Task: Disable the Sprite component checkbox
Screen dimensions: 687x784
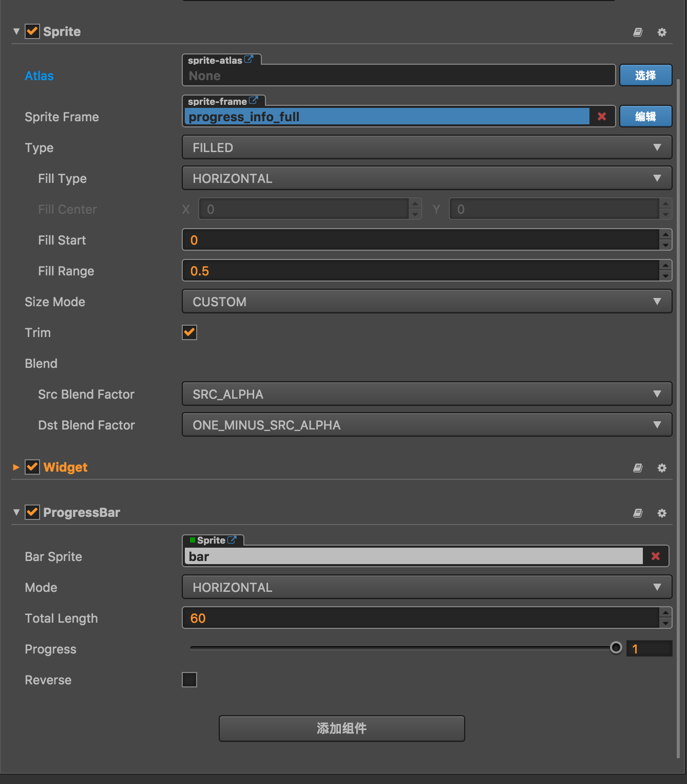Action: [x=32, y=31]
